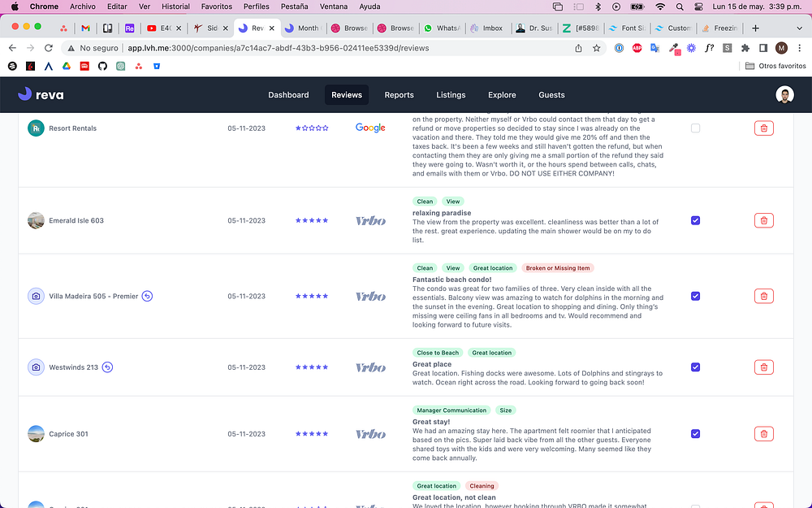Click the Cleaning tag
The image size is (812, 508).
pyautogui.click(x=482, y=486)
